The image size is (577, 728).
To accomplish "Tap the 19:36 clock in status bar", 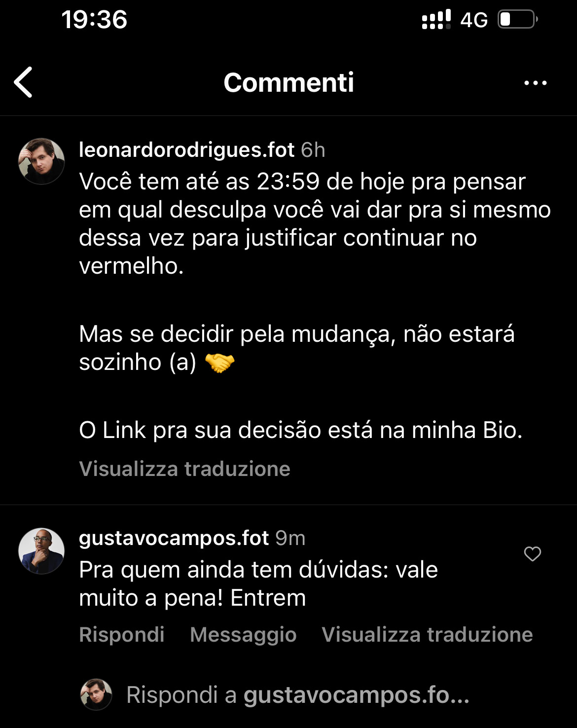I will click(x=94, y=20).
